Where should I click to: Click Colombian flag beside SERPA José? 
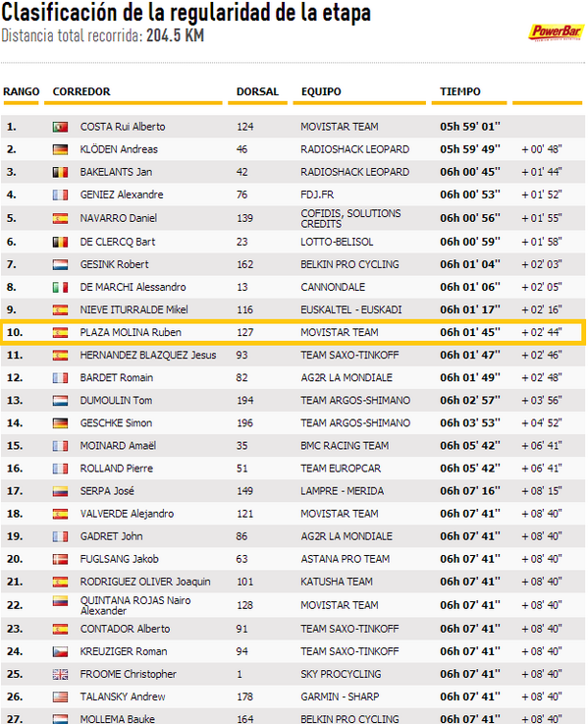(60, 491)
